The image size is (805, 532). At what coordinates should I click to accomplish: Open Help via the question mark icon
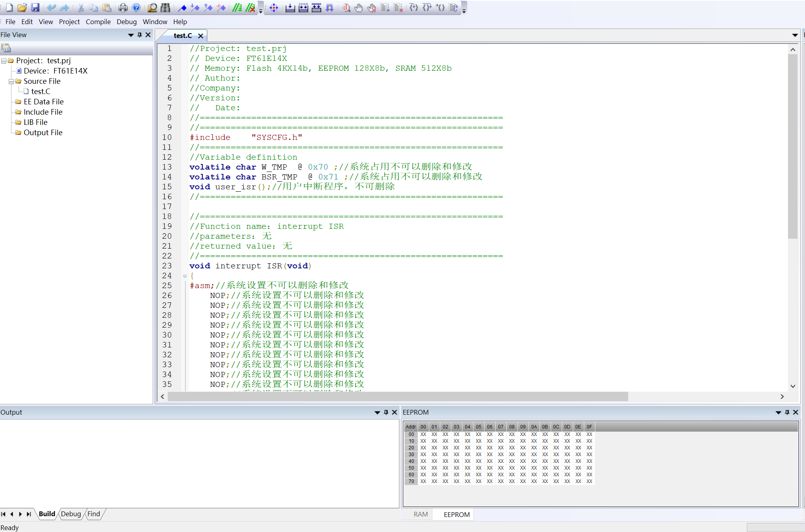pos(136,8)
